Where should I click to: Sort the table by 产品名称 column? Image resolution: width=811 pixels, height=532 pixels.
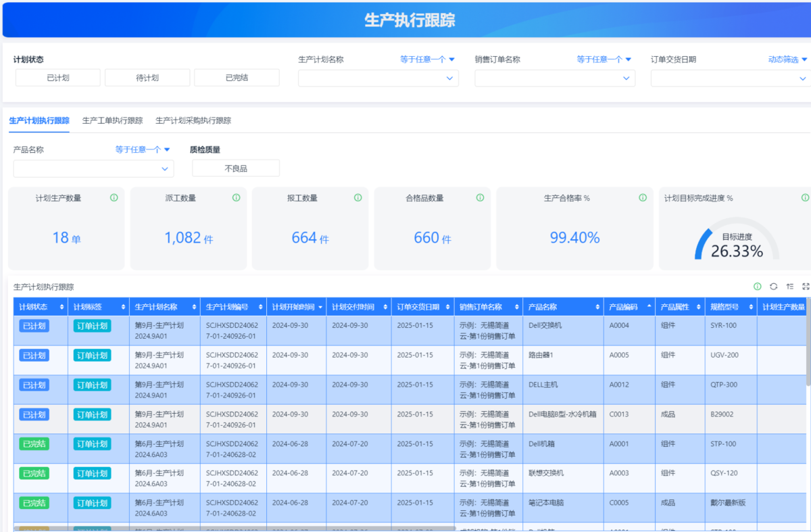point(597,307)
